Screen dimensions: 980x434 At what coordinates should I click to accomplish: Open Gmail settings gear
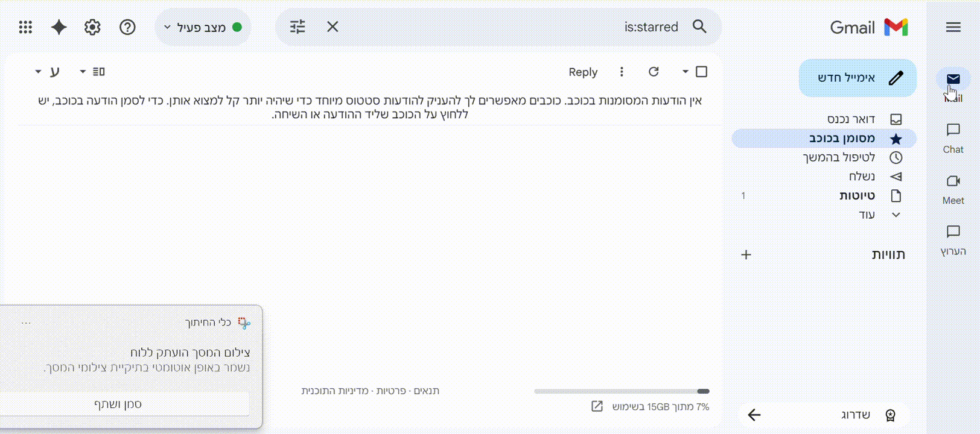92,27
